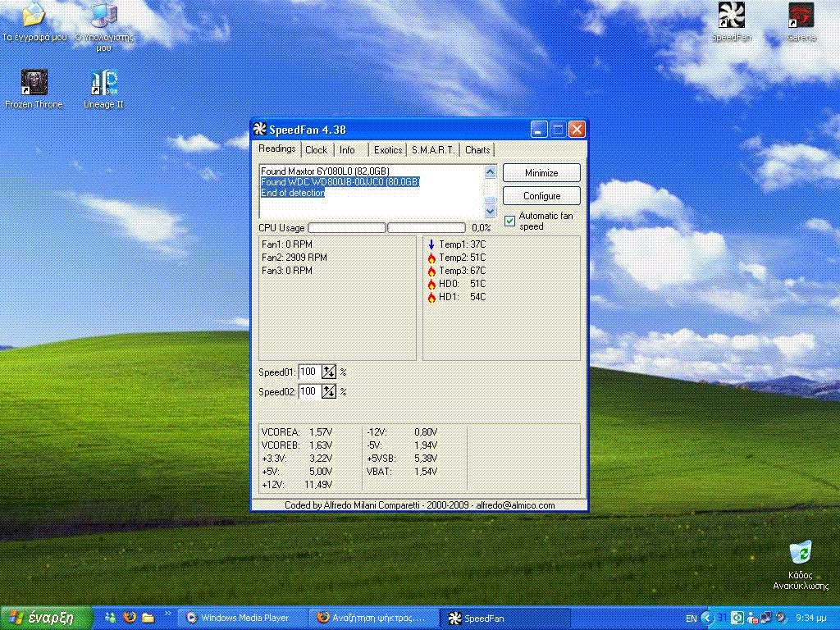Select the Lineage II desktop shortcut

(x=103, y=89)
